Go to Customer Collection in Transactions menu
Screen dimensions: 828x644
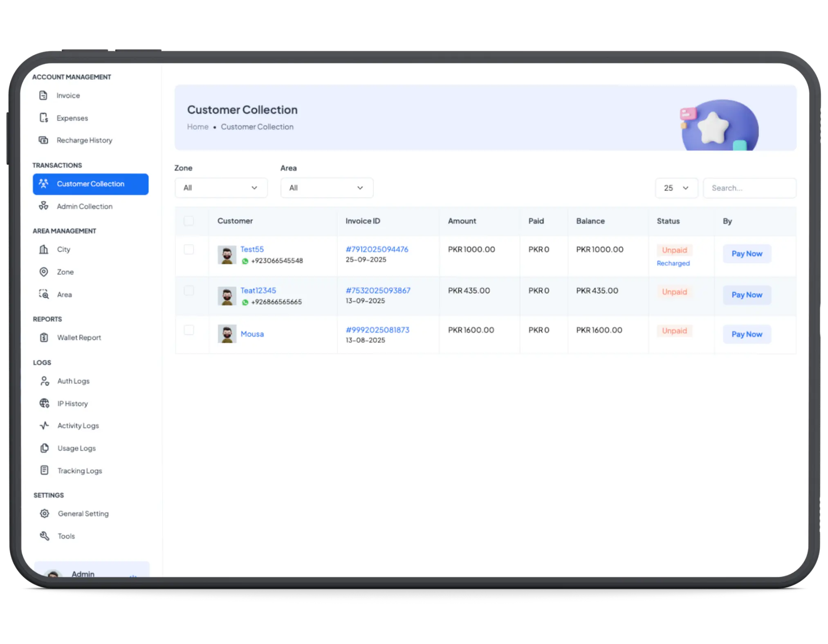pos(90,184)
